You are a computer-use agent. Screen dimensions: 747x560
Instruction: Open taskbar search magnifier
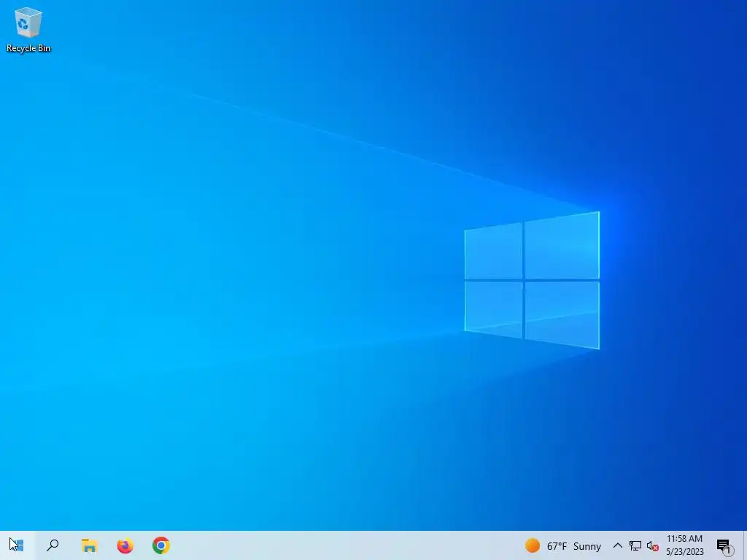pos(53,545)
